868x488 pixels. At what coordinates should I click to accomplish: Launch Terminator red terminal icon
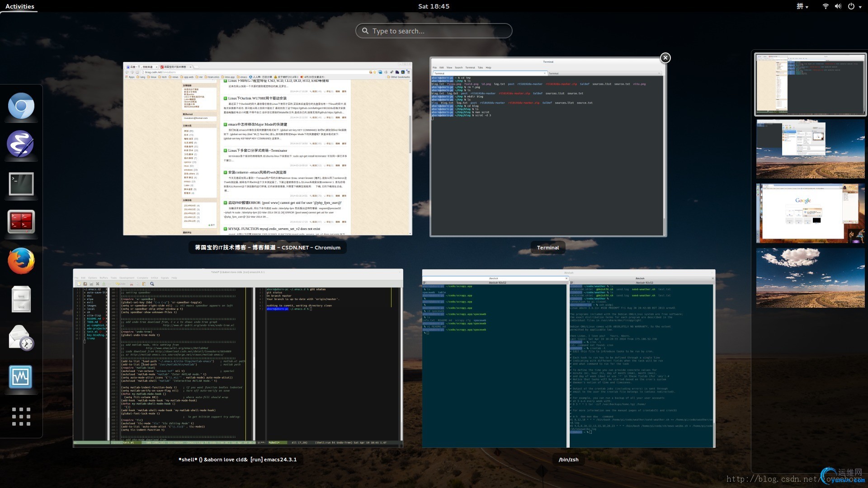(x=21, y=222)
